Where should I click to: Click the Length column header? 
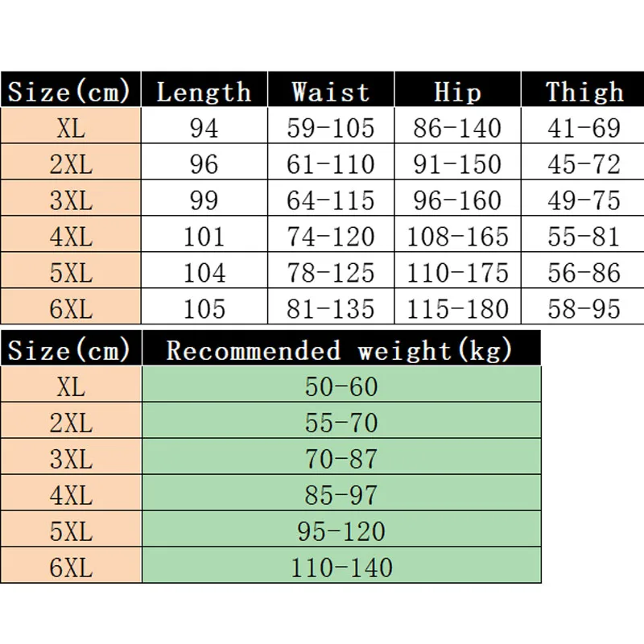coord(204,89)
